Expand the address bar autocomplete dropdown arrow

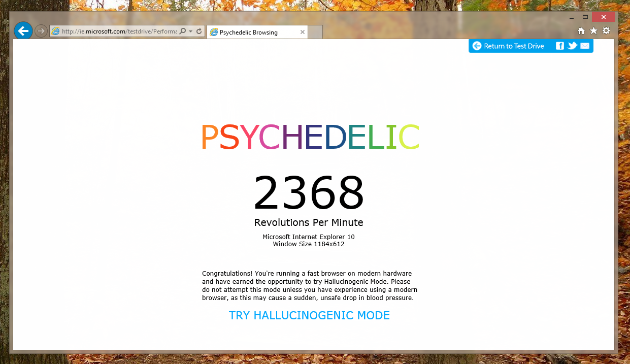(190, 31)
